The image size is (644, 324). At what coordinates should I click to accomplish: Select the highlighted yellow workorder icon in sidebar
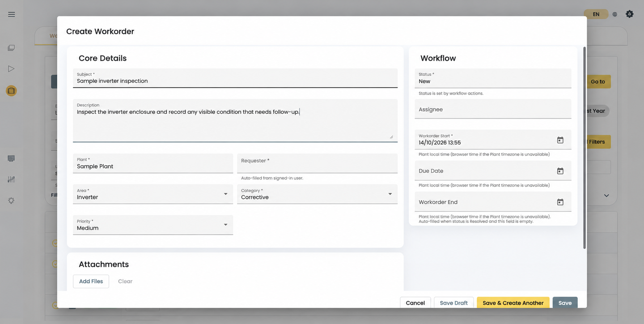(x=11, y=91)
